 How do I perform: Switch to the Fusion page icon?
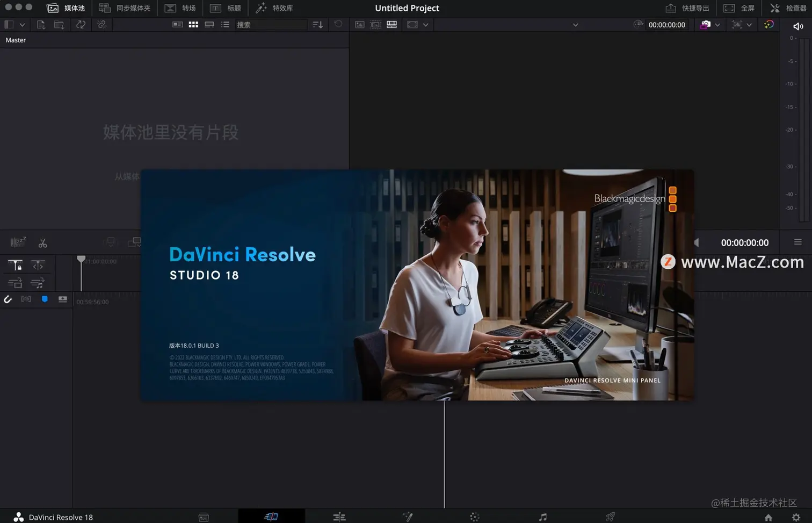coord(408,517)
